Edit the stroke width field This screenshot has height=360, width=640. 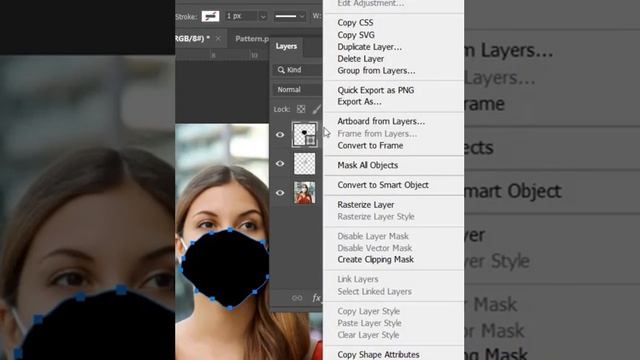(x=242, y=16)
